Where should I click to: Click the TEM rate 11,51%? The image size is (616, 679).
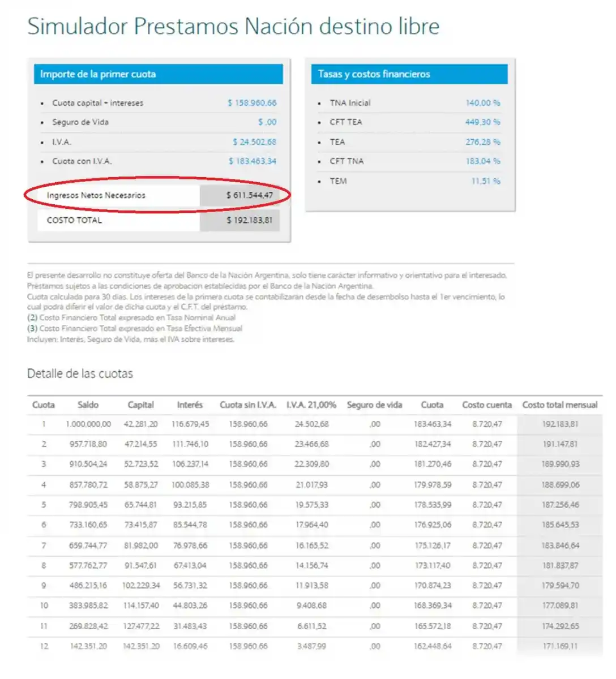[486, 181]
